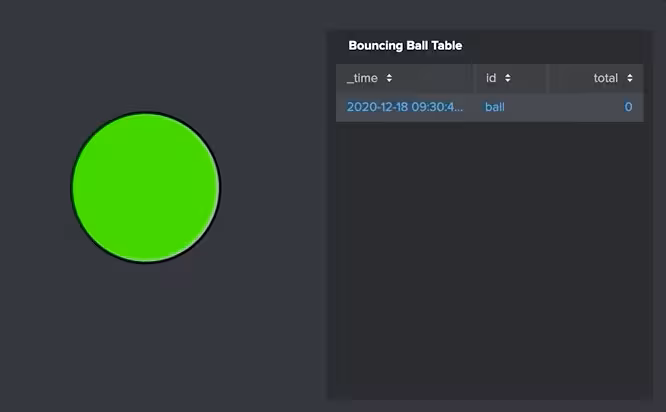Click the total value 0 in row
666x412 pixels.
(628, 107)
